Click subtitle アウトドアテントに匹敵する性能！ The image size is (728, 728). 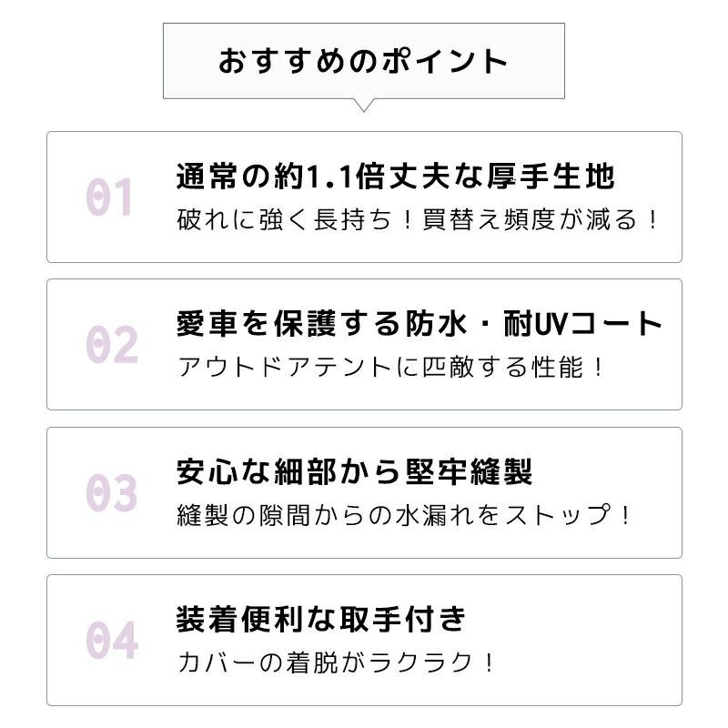pyautogui.click(x=391, y=368)
